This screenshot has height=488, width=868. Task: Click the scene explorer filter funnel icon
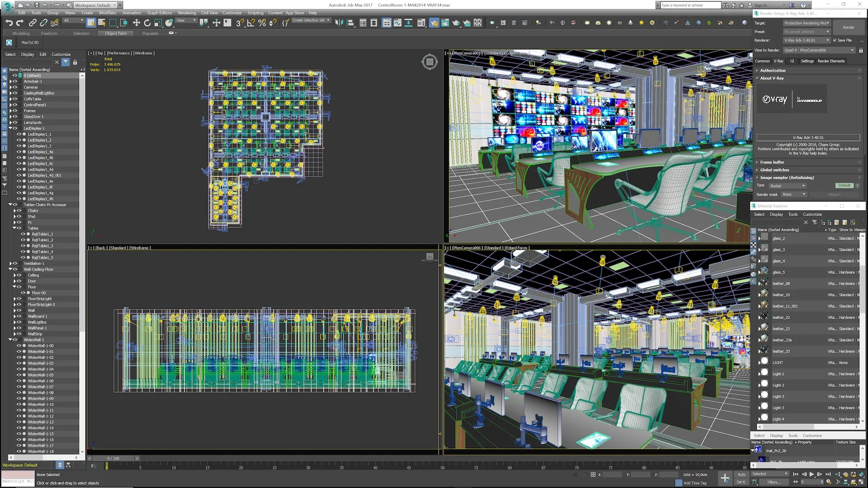(x=66, y=62)
